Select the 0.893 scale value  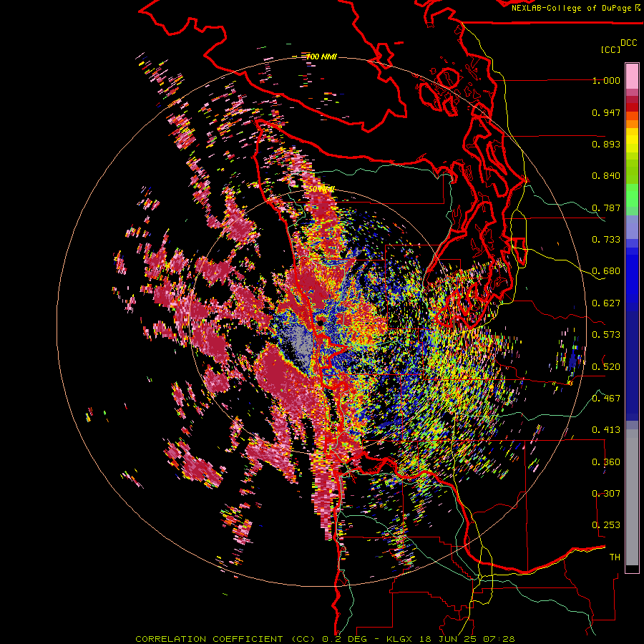606,144
